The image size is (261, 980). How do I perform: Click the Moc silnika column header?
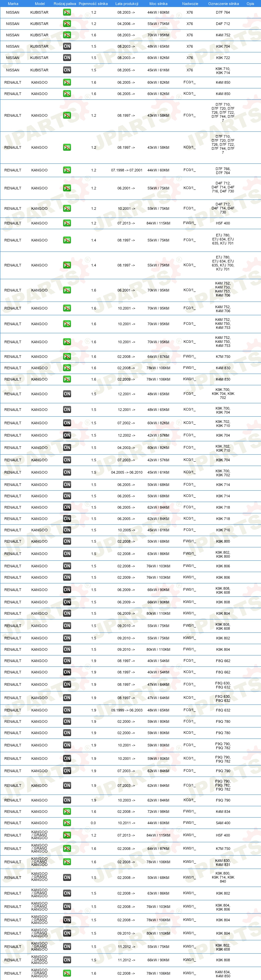(158, 3)
